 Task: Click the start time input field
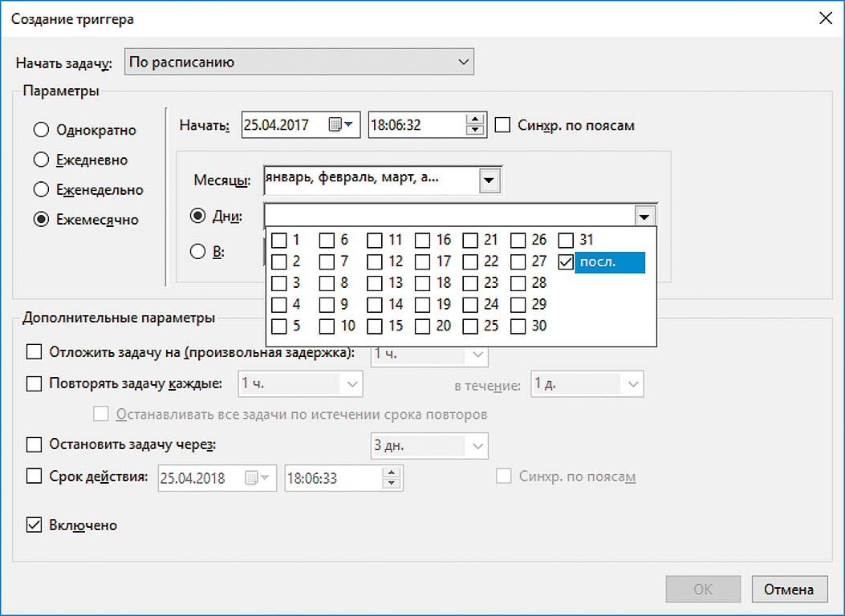coord(414,126)
